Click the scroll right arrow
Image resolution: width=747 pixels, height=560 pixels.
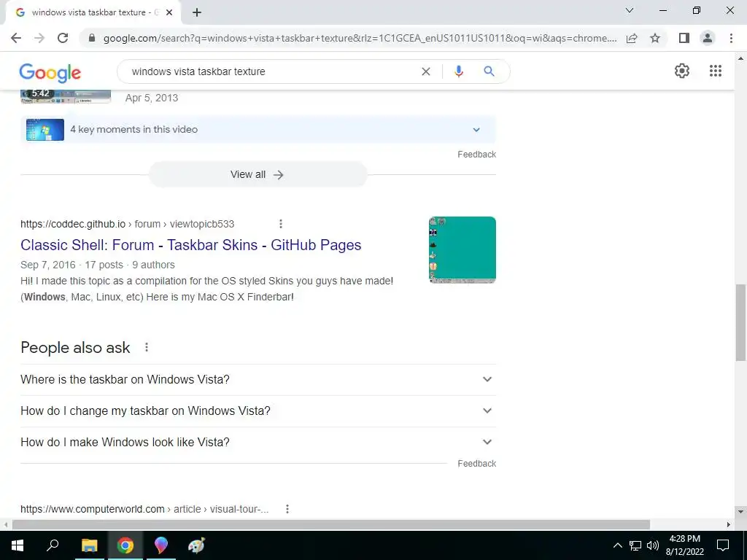point(729,524)
